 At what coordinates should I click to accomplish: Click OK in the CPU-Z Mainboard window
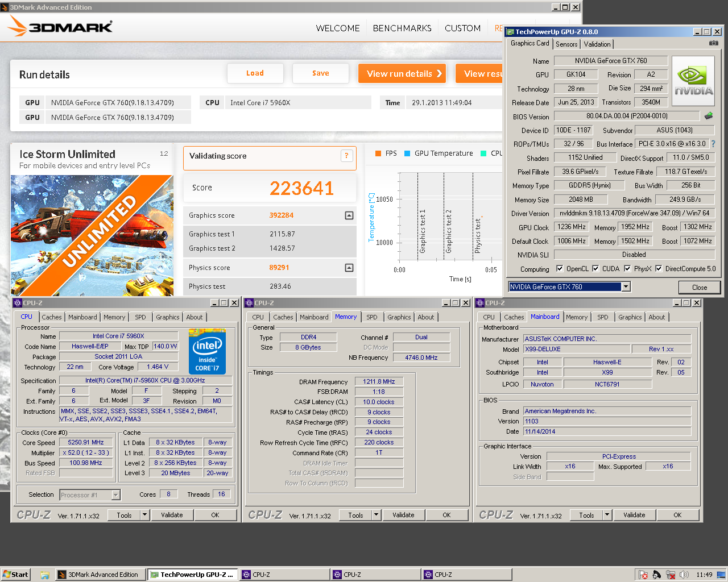point(677,515)
